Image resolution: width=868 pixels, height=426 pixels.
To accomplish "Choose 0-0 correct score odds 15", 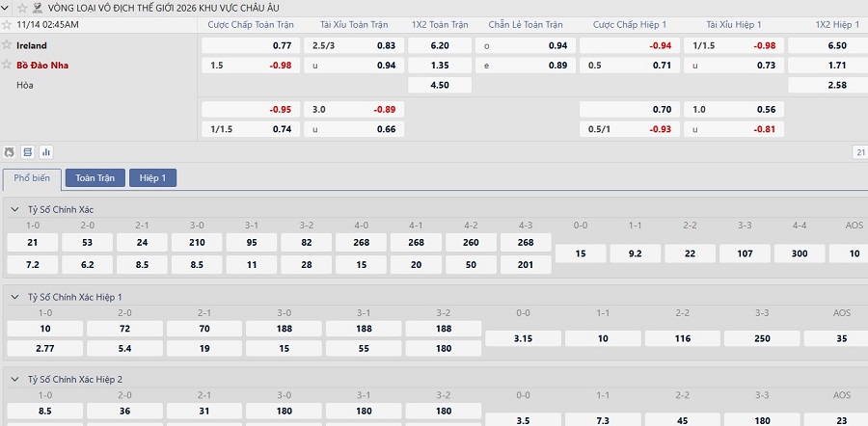I will click(580, 253).
